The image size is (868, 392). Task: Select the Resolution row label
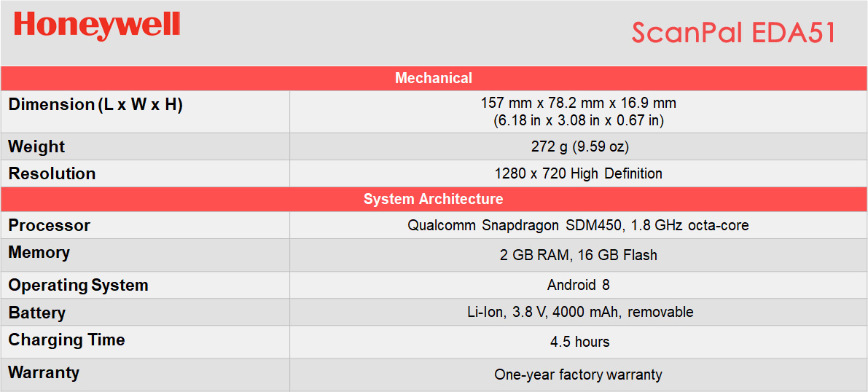52,174
